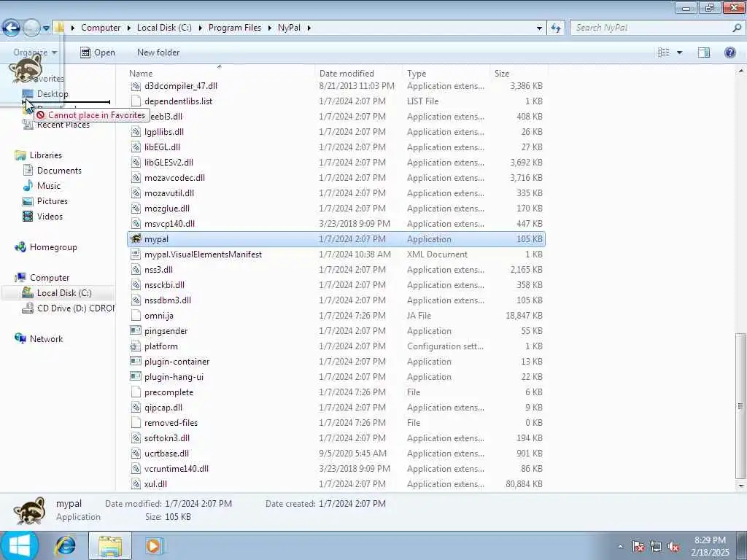Select the removed-files entry
This screenshot has height=560, width=747.
[171, 422]
